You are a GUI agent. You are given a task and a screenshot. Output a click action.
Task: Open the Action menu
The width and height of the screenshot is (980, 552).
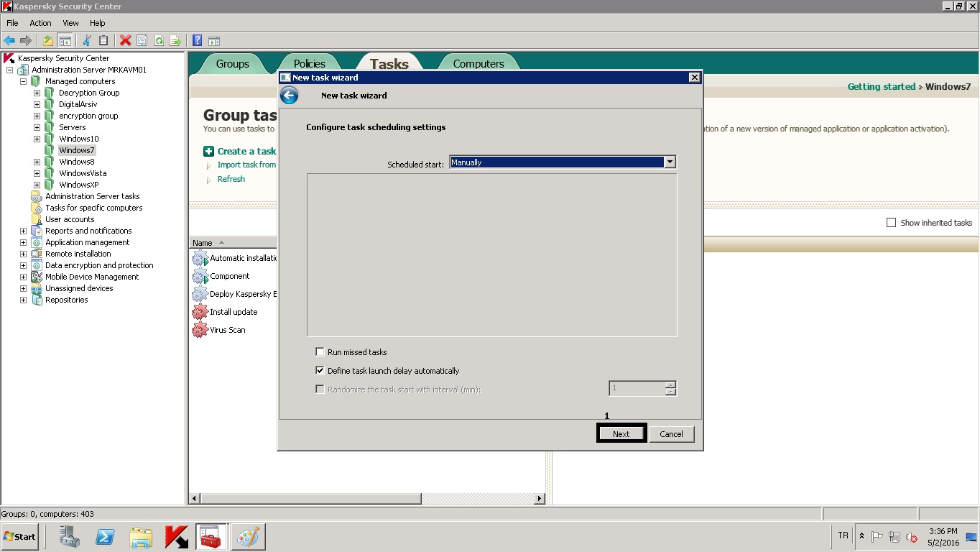[x=40, y=23]
